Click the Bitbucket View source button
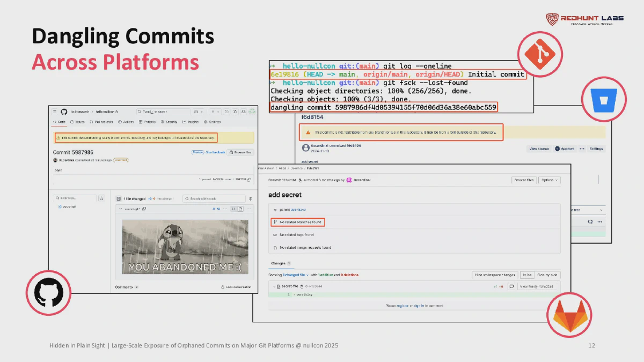644x362 pixels. tap(539, 149)
